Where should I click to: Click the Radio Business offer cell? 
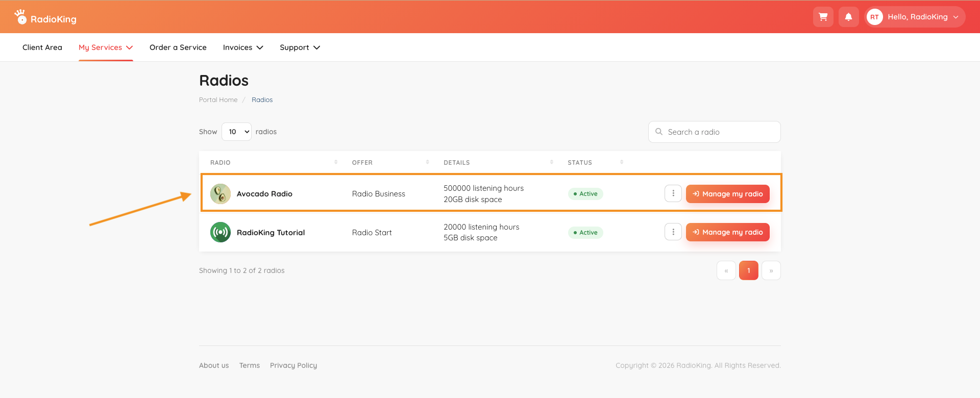379,194
